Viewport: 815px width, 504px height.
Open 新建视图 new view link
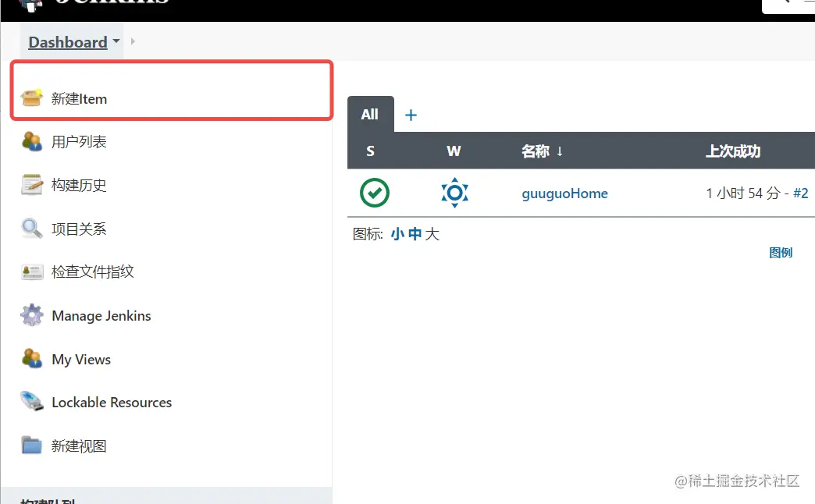pos(79,445)
